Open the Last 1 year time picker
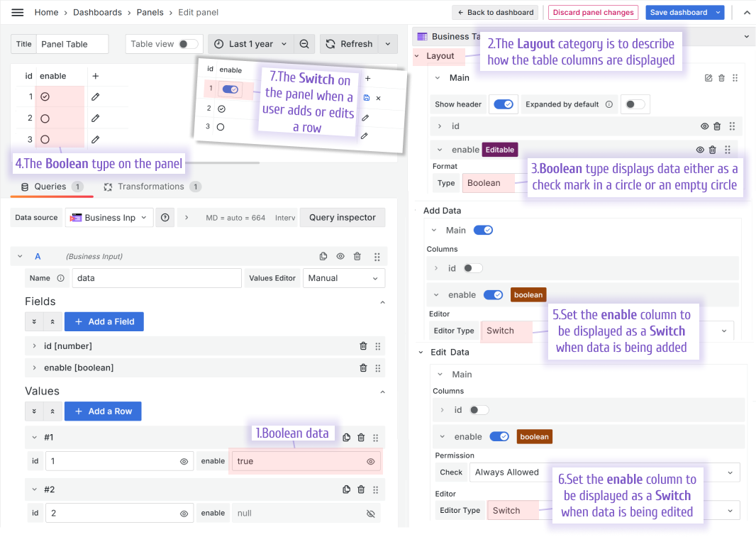Viewport: 756px width, 537px height. [250, 44]
